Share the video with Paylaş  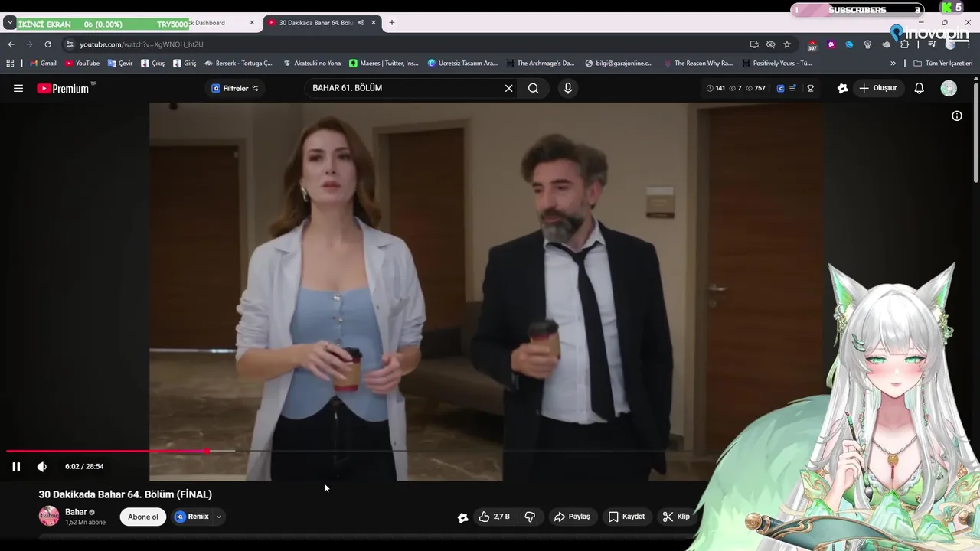coord(572,517)
